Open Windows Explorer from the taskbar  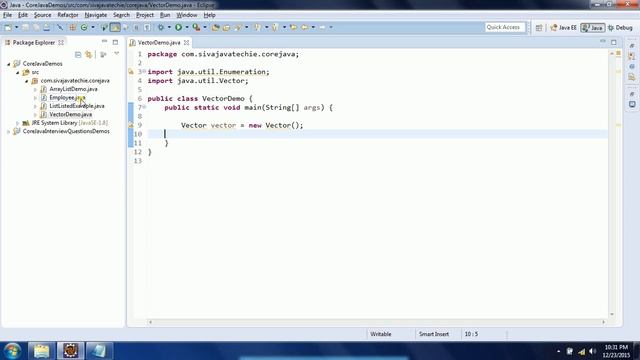pos(41,351)
